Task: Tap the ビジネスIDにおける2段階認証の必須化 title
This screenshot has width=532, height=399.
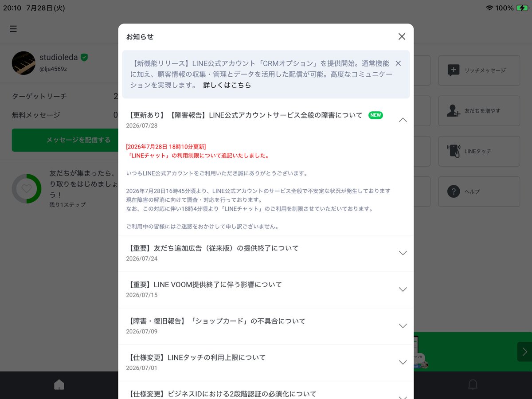Action: point(222,394)
